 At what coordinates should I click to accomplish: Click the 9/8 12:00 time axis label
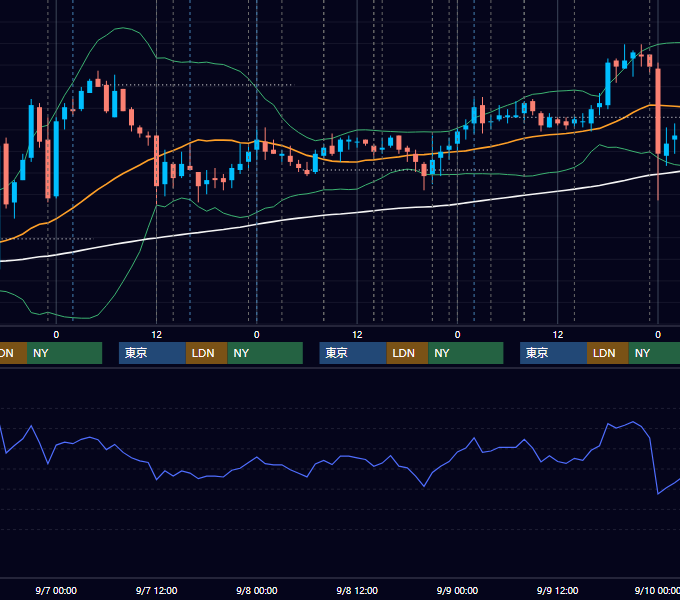point(357,590)
